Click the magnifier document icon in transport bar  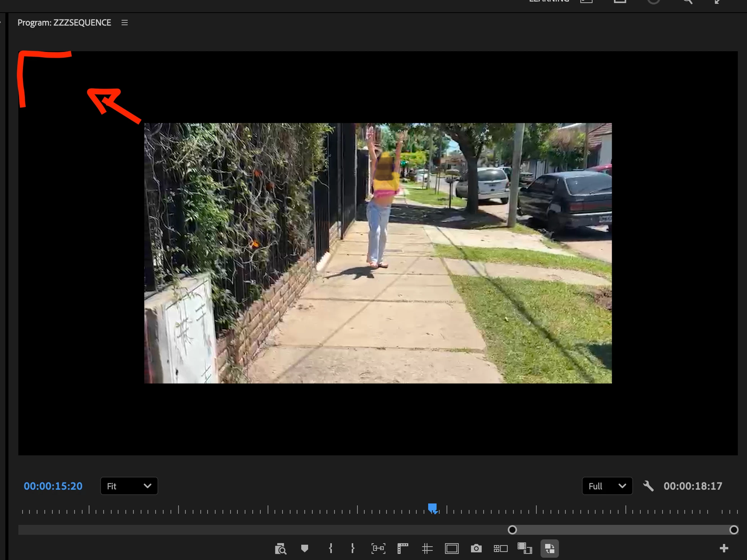pos(280,549)
